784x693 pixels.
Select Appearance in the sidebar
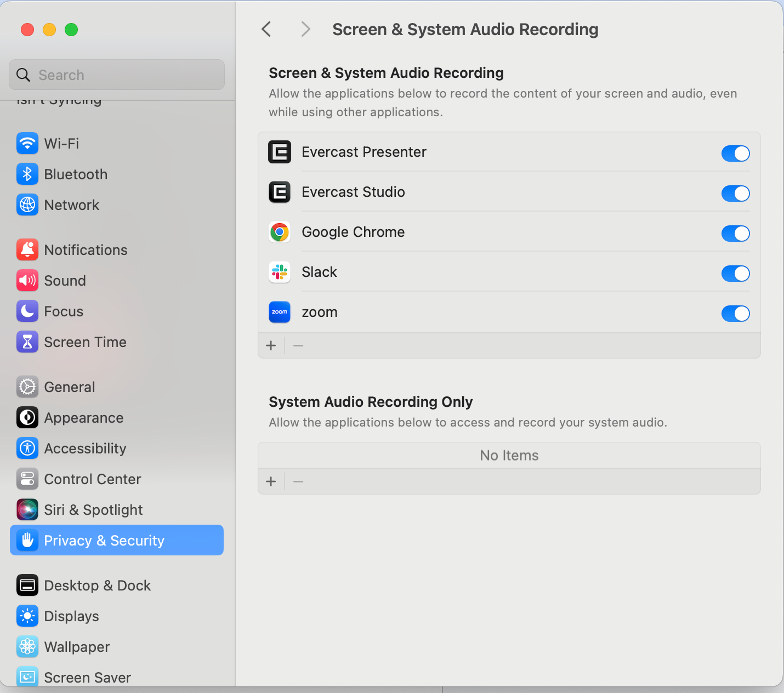click(x=117, y=418)
